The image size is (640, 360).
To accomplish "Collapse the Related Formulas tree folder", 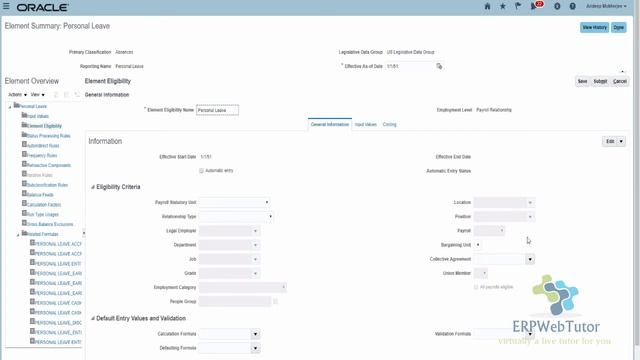I will pos(18,235).
